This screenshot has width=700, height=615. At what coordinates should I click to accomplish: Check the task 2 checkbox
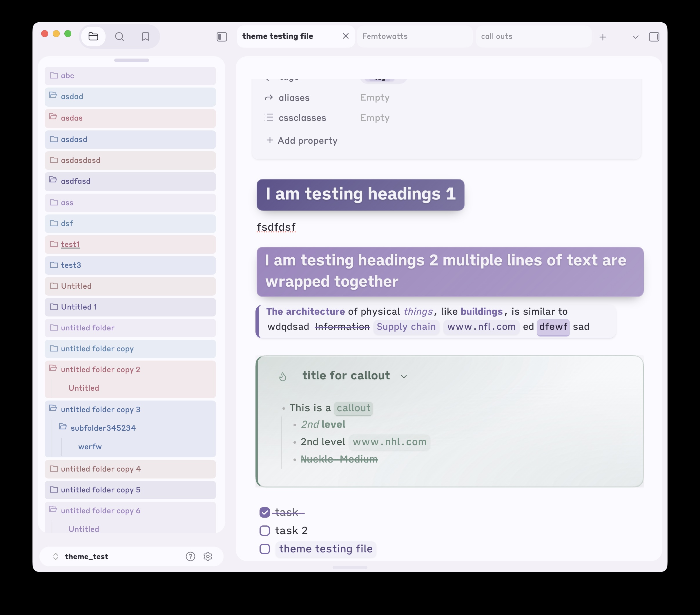[x=265, y=530]
